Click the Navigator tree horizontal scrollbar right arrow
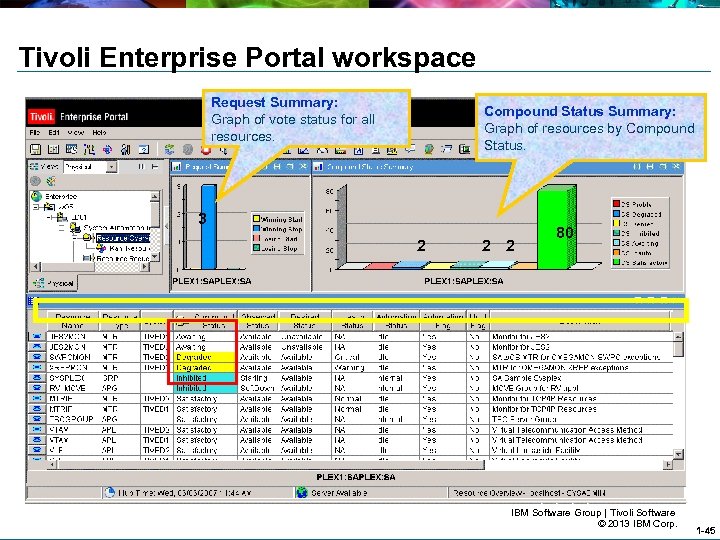Screen dimensions: 720x540 (x=145, y=266)
